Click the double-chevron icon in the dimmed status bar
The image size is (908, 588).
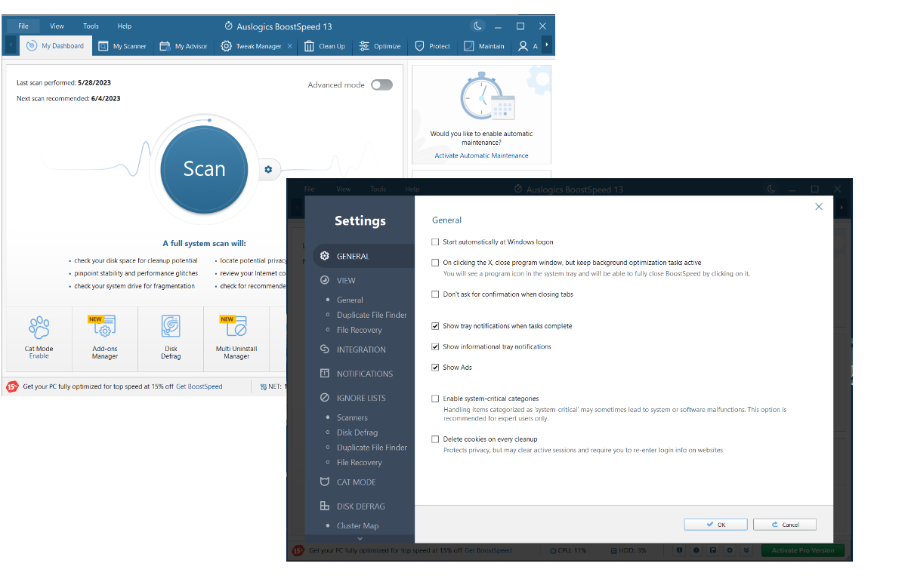(x=746, y=550)
